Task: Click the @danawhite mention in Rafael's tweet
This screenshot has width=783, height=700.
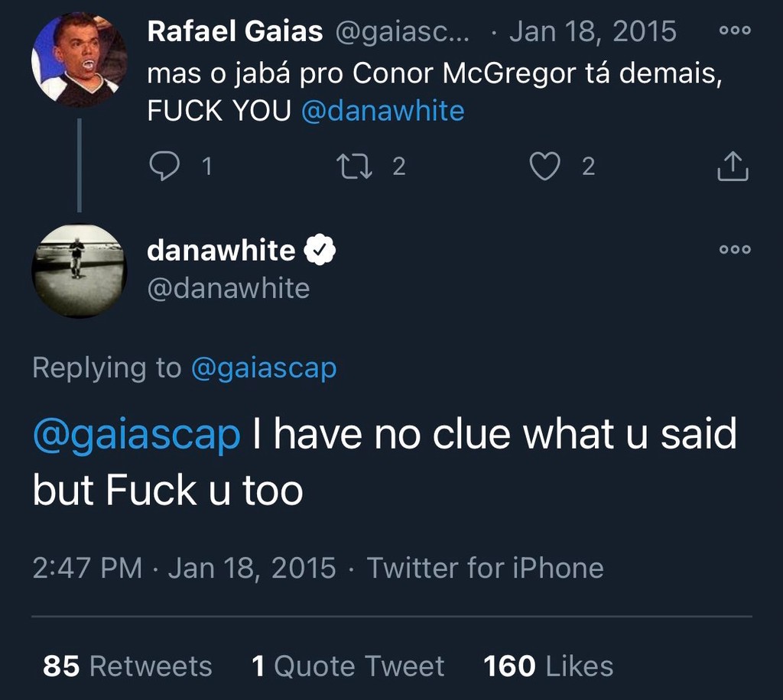Action: click(x=382, y=112)
